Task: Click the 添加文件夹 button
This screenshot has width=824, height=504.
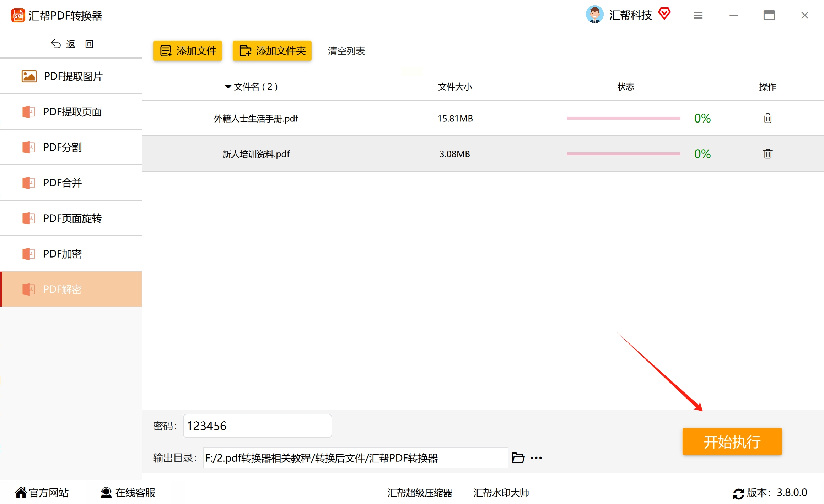Action: click(x=272, y=51)
